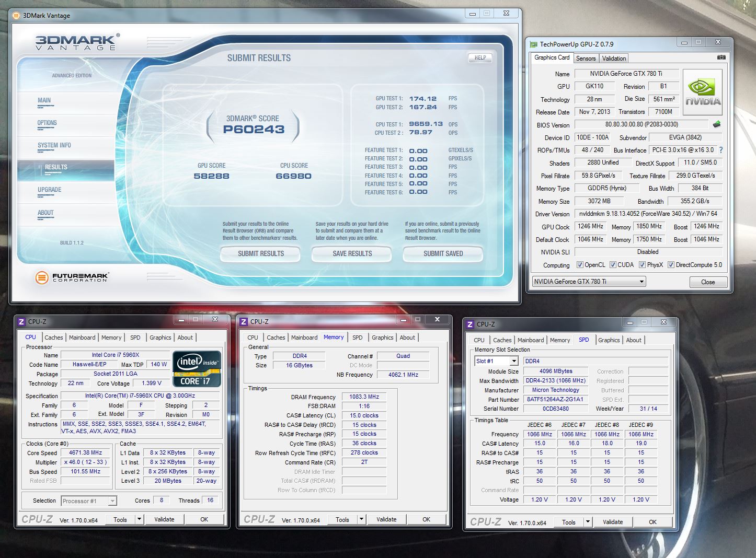Click the Part Number field 8ATF51264AZ-2G1A1

[x=555, y=400]
